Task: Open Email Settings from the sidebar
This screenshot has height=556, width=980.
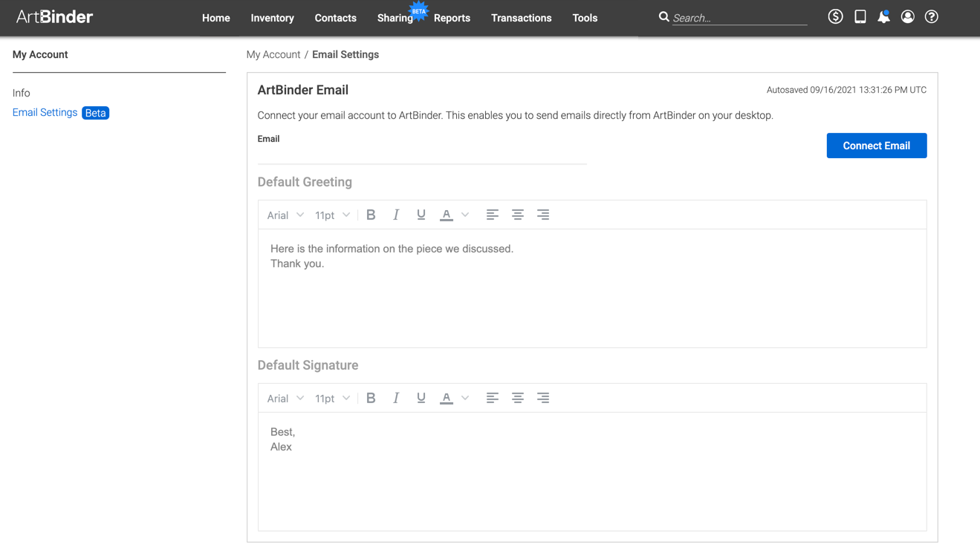Action: click(x=45, y=112)
